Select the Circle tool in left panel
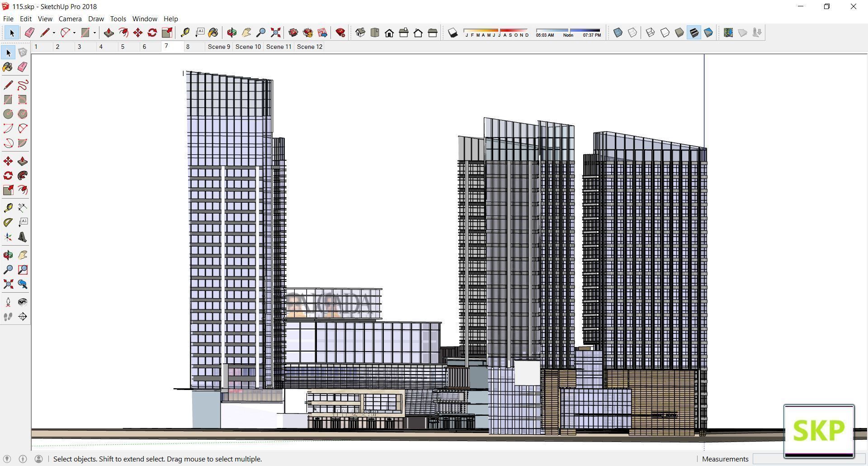This screenshot has height=466, width=868. pos(8,114)
